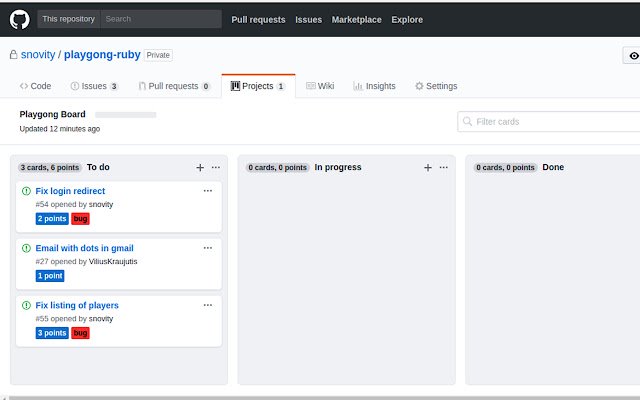Image resolution: width=640 pixels, height=400 pixels.
Task: Focus the Filter cards input
Action: tap(549, 122)
